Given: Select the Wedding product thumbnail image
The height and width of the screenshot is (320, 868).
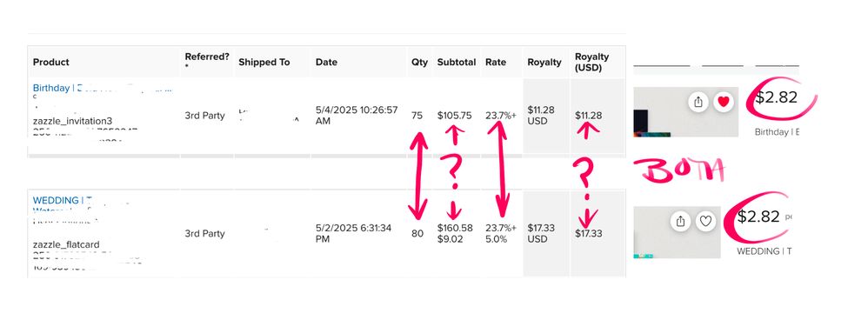Looking at the screenshot, I should (677, 232).
